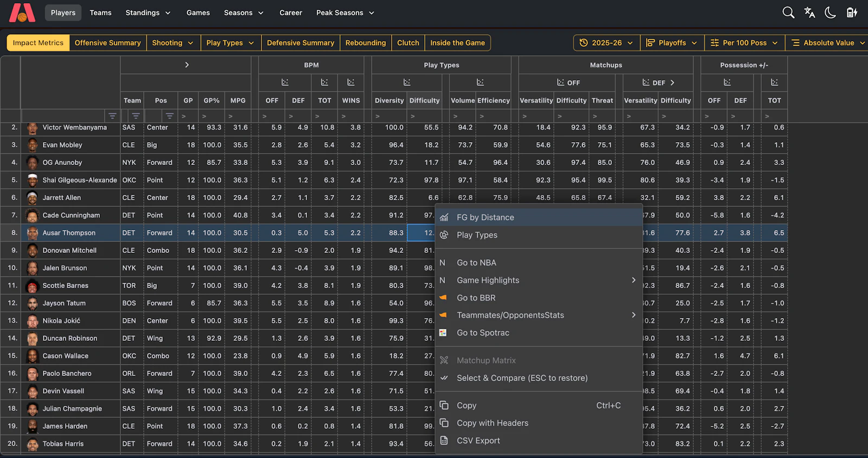Open scatter chart for Possession OFF/DEF
Screen dimensions: 868x458
[x=727, y=82]
